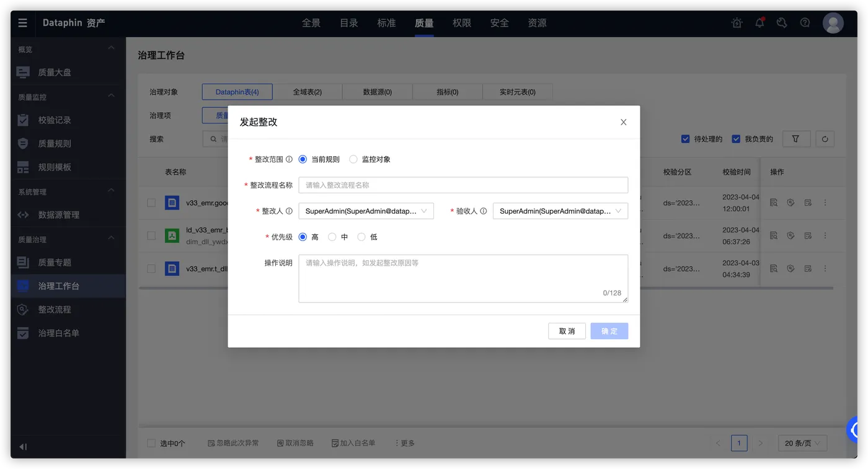Set priority to 低

(x=361, y=237)
